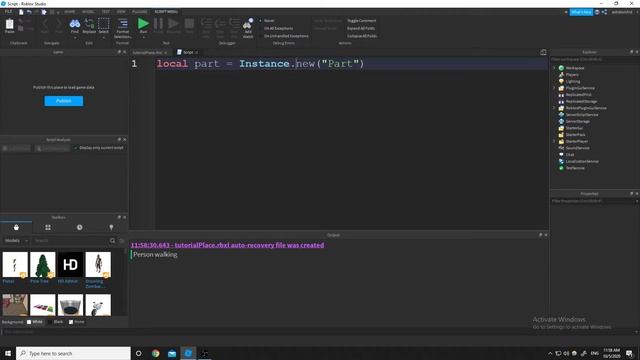Select ServerStorage in the Explorer
Image resolution: width=640 pixels, height=360 pixels.
578,121
